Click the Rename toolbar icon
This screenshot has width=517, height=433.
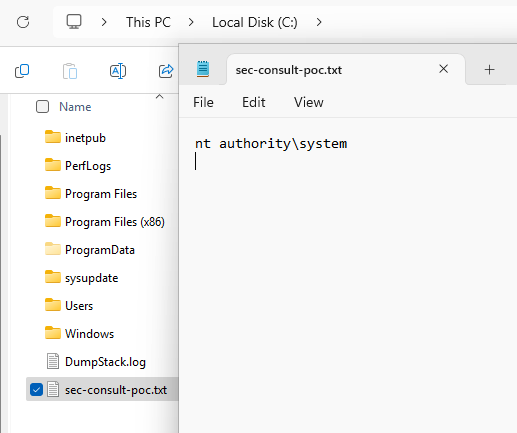[x=118, y=71]
